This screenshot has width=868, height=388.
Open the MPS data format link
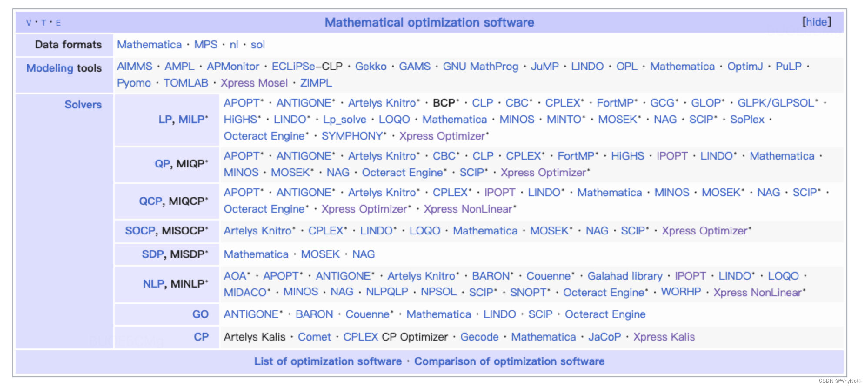pyautogui.click(x=206, y=45)
